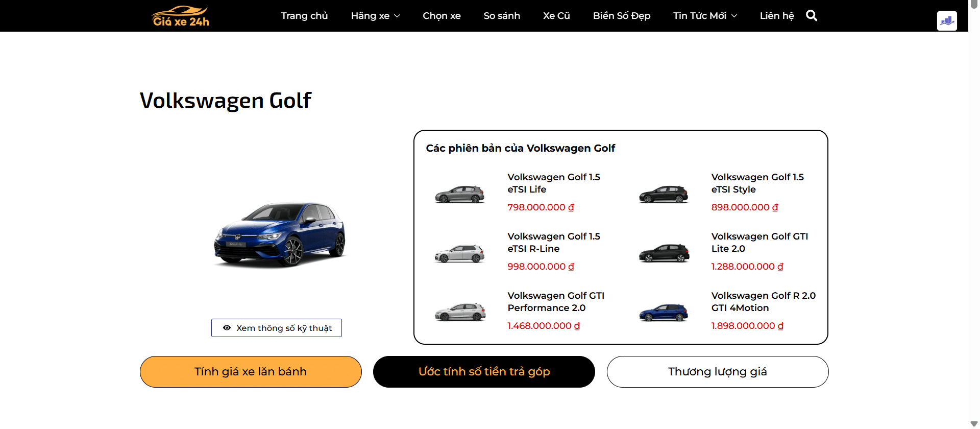Open Volkswagen Golf GTI Performance 2.0 link
The height and width of the screenshot is (429, 980).
point(556,302)
